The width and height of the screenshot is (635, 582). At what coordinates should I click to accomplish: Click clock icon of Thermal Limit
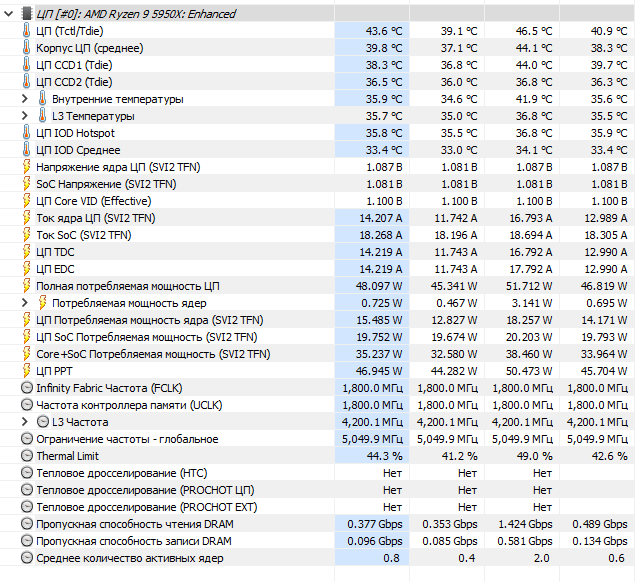pyautogui.click(x=27, y=456)
